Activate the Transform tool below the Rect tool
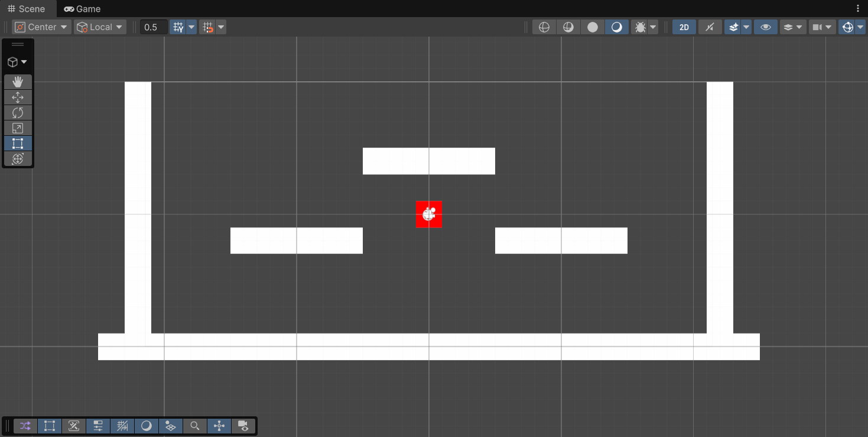The width and height of the screenshot is (868, 437). (18, 158)
